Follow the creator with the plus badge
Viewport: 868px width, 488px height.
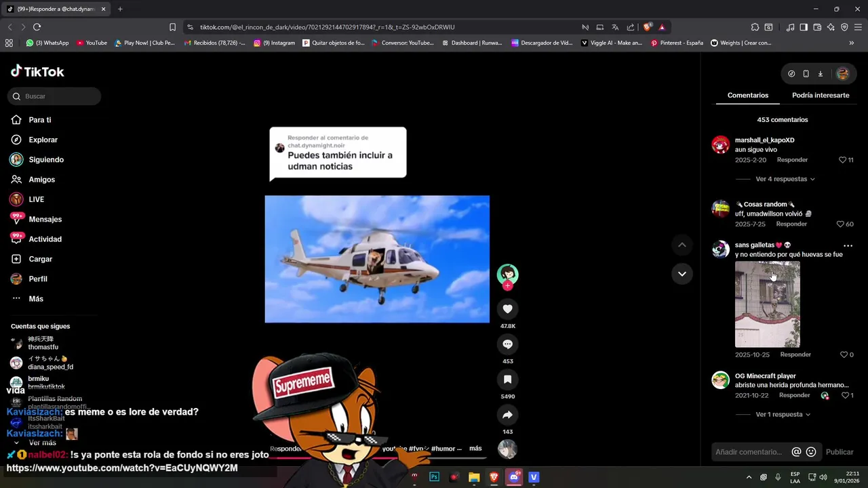point(507,285)
